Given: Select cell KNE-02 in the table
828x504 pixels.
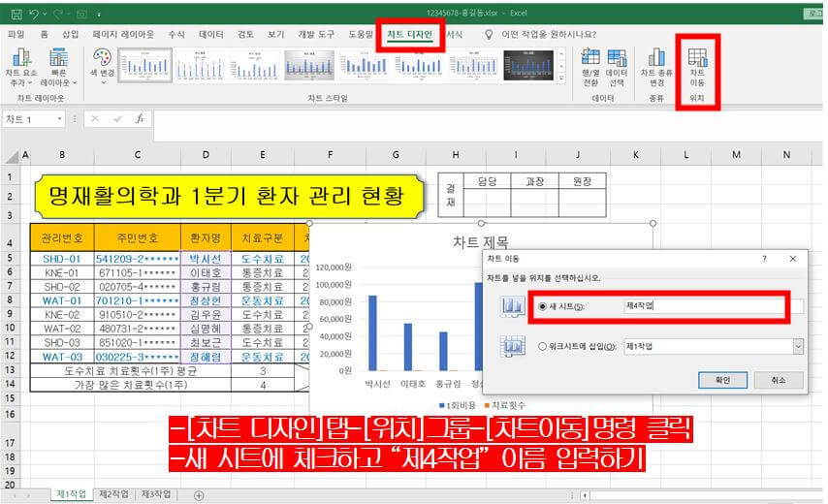Looking at the screenshot, I should 62,315.
